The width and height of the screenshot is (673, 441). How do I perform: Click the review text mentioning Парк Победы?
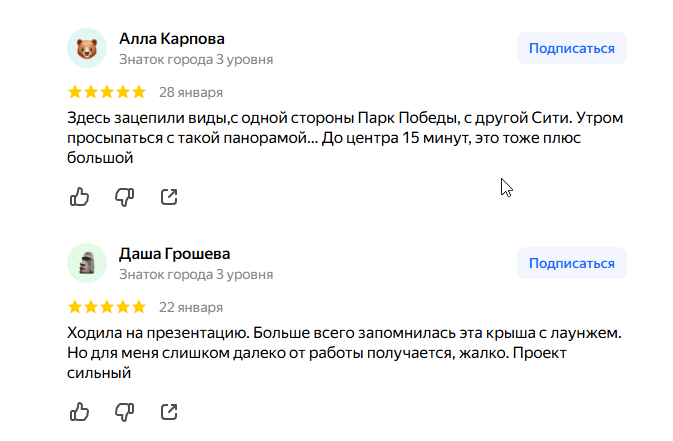click(345, 138)
